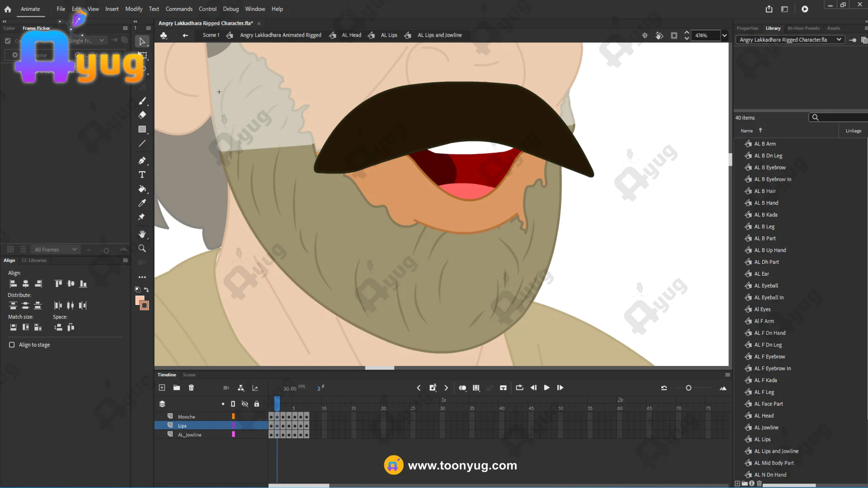This screenshot has width=868, height=488.
Task: Select the Paint Bucket tool
Action: tap(142, 189)
